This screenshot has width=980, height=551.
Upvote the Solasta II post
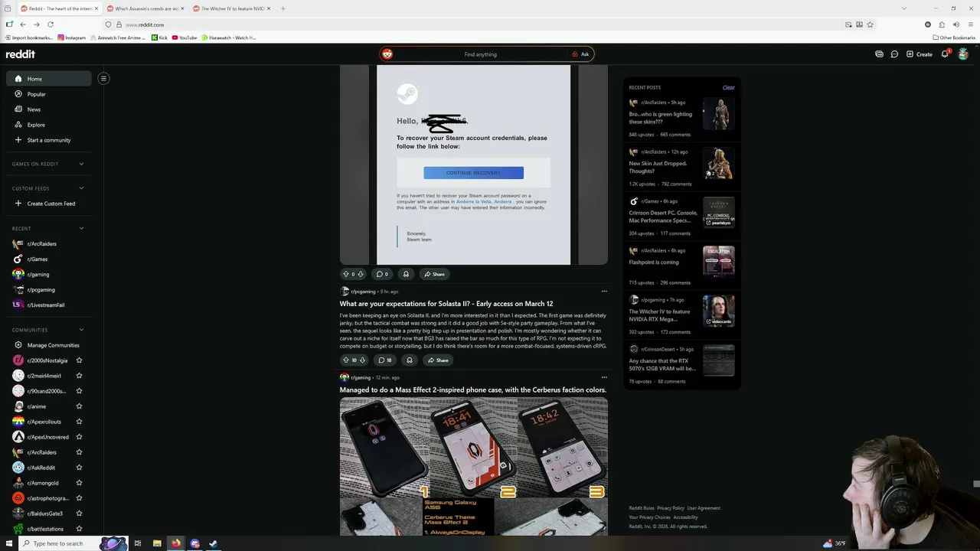[345, 360]
